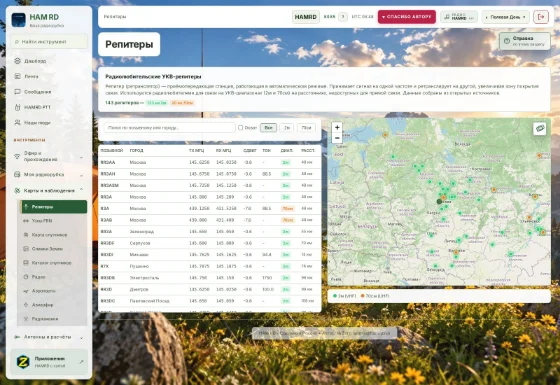This screenshot has height=385, width=560.
Task: Expand the Эфир и прохождение section
Action: (x=50, y=156)
